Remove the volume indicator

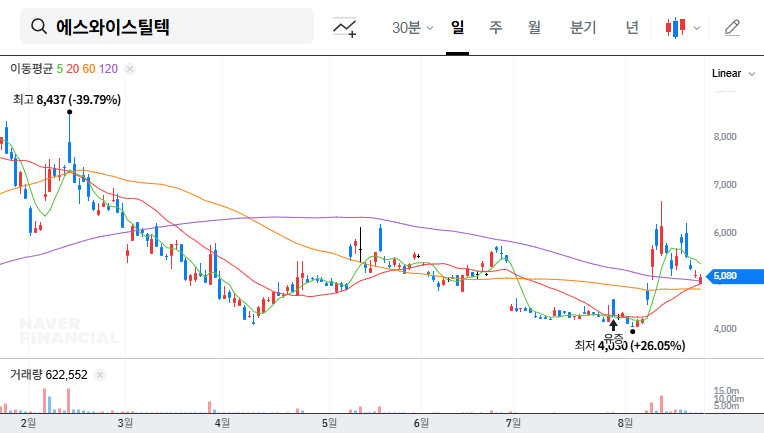100,375
